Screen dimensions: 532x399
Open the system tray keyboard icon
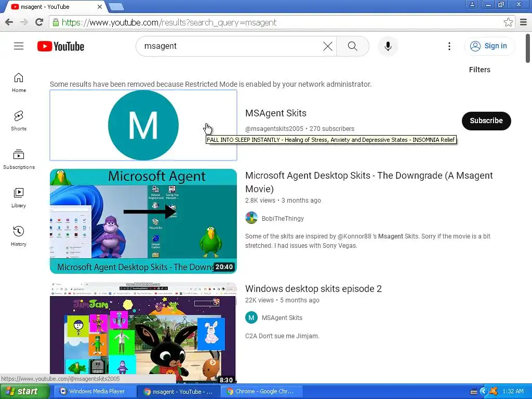pyautogui.click(x=474, y=392)
